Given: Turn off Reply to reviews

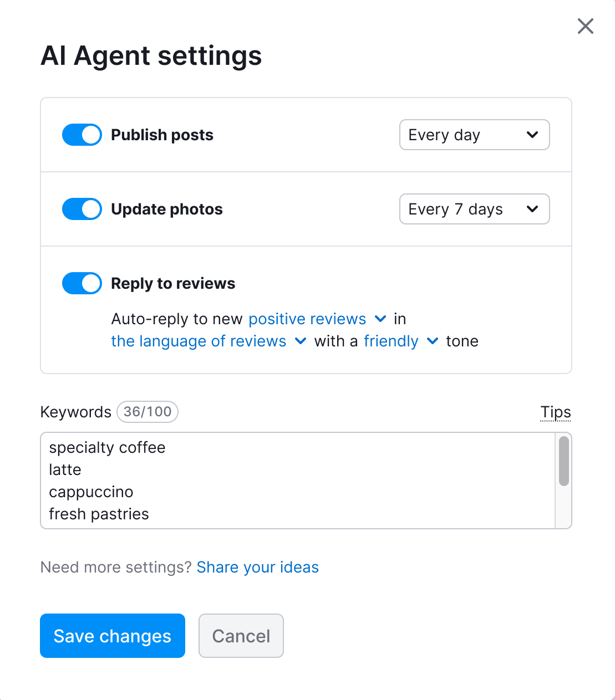Looking at the screenshot, I should 82,283.
